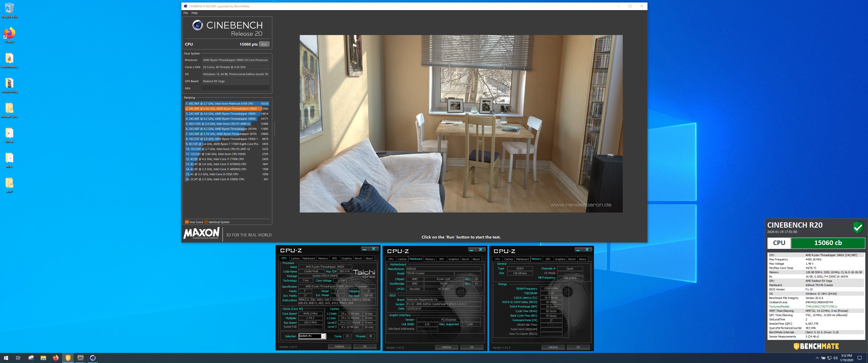Open the File menu in Cinebench
The height and width of the screenshot is (363, 868).
click(186, 13)
